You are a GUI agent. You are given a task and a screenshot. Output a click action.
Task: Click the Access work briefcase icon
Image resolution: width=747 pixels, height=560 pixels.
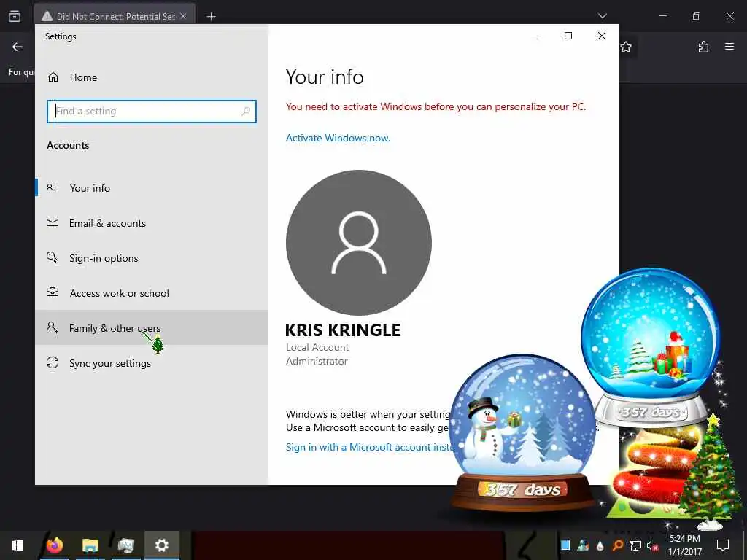tap(53, 292)
